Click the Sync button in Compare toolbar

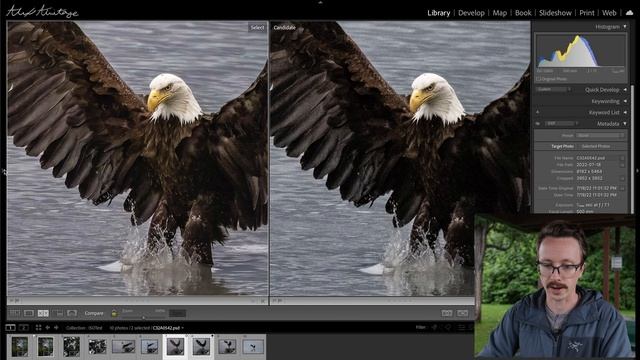(x=177, y=313)
